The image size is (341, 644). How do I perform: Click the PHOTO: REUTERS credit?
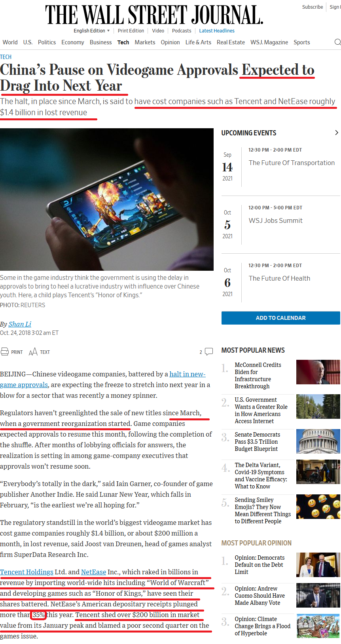pyautogui.click(x=23, y=305)
